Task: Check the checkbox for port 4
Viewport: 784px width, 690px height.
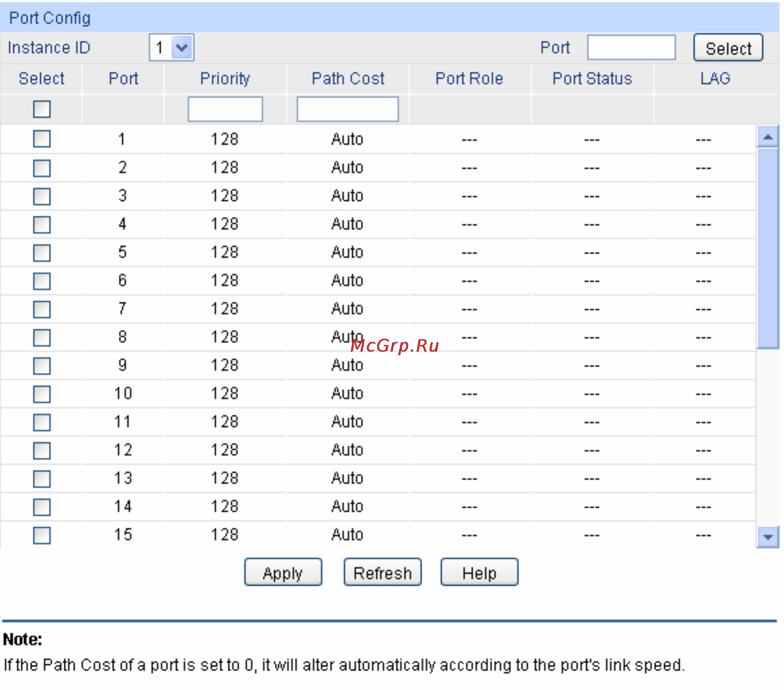Action: [x=42, y=224]
